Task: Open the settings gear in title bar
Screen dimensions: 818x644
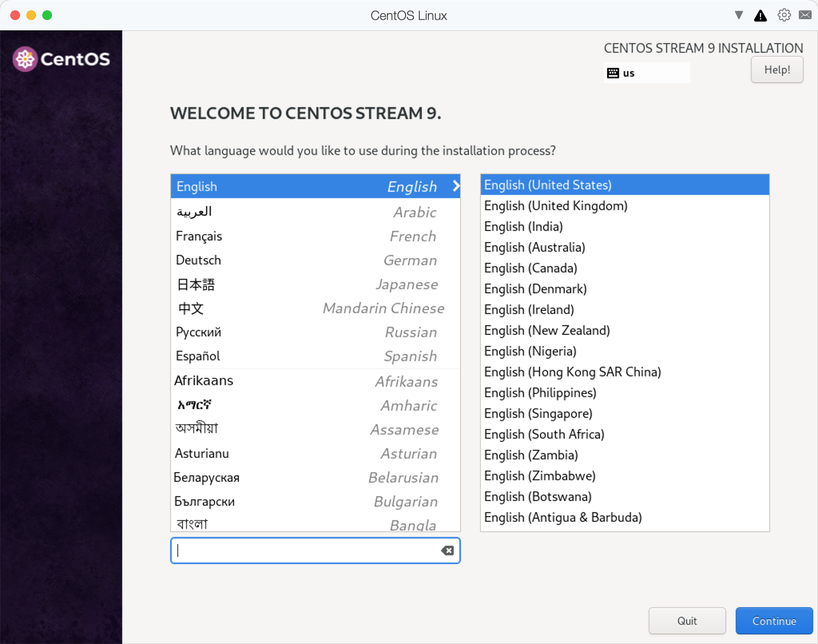Action: tap(784, 15)
